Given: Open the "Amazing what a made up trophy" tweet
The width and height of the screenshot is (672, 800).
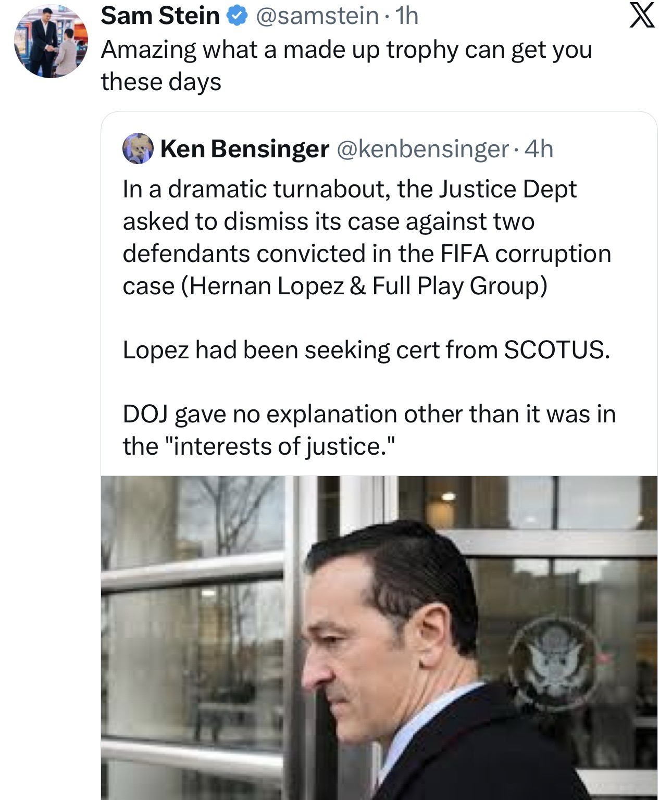Looking at the screenshot, I should (x=346, y=50).
